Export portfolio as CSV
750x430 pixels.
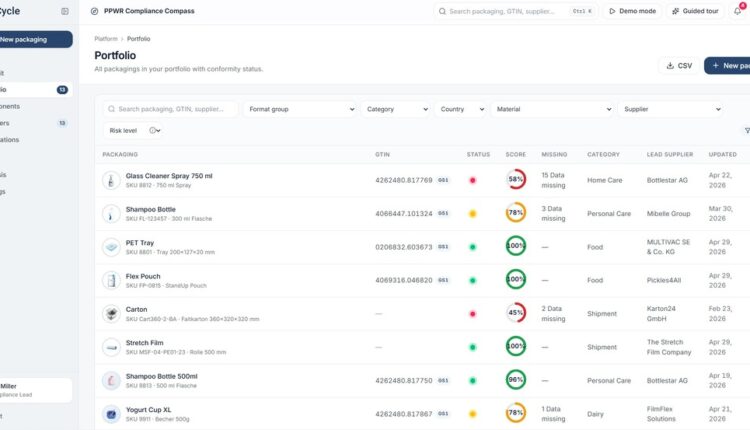click(679, 66)
